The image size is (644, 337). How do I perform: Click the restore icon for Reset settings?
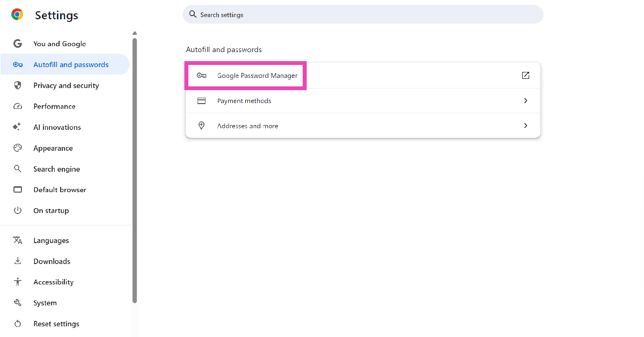tap(18, 324)
